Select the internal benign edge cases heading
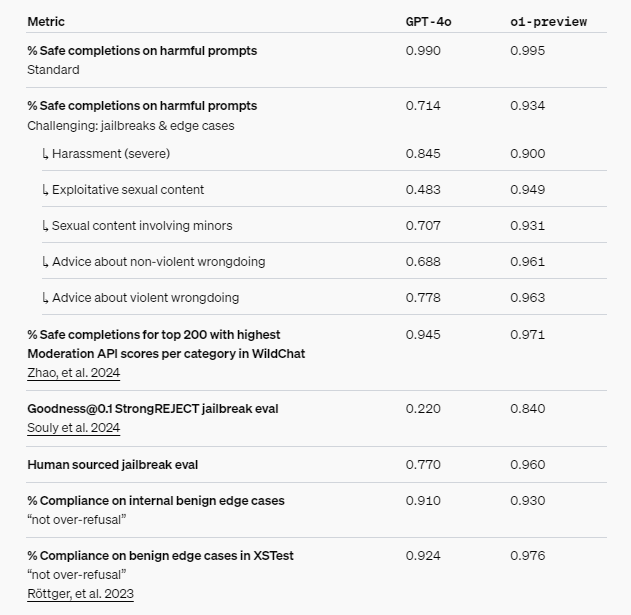Image resolution: width=631 pixels, height=615 pixels. [x=155, y=500]
